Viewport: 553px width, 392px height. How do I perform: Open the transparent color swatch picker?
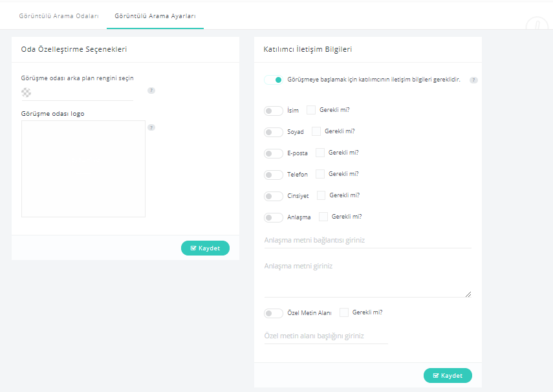coord(26,93)
